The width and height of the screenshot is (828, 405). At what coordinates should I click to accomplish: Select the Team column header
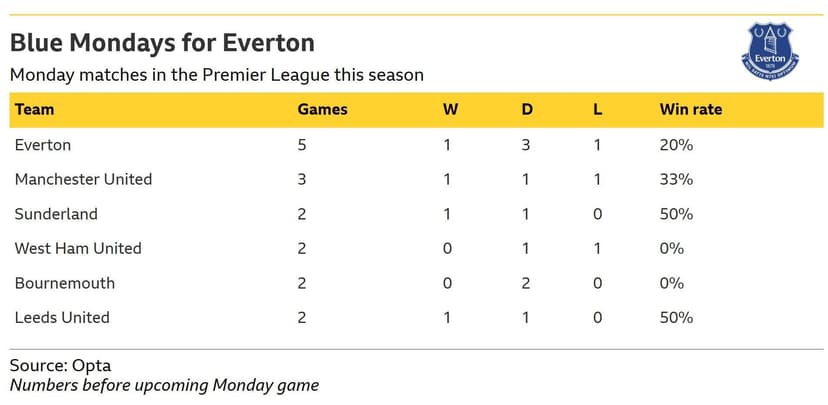tap(34, 110)
